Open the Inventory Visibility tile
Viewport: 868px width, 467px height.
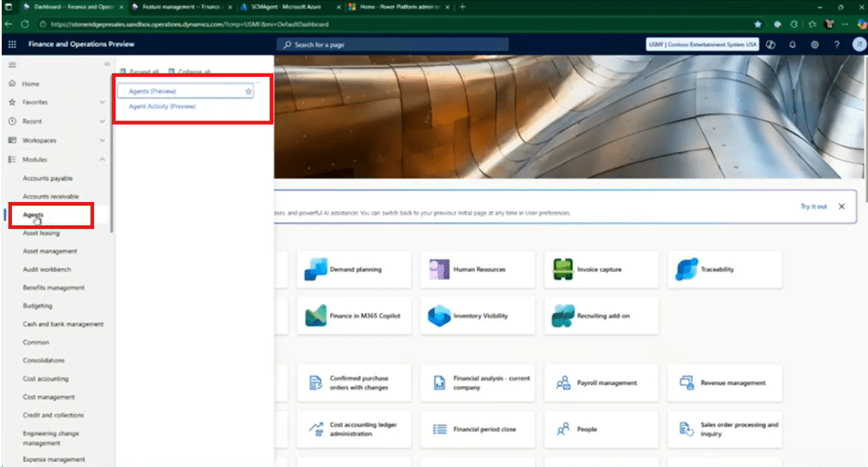(x=478, y=316)
